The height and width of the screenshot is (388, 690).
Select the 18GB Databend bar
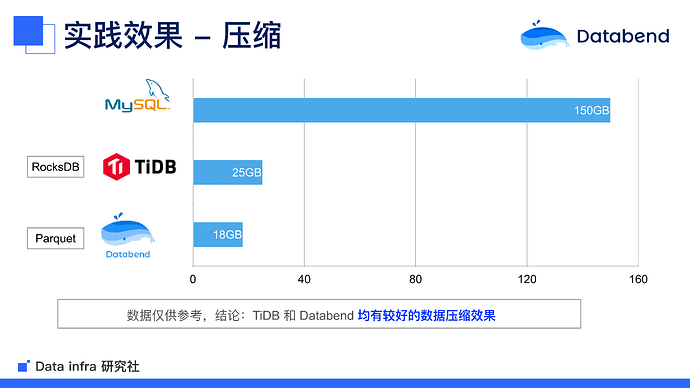218,234
